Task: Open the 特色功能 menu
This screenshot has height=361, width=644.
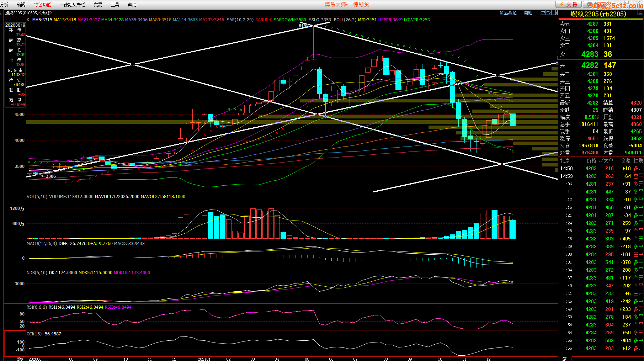Action: tap(42, 5)
